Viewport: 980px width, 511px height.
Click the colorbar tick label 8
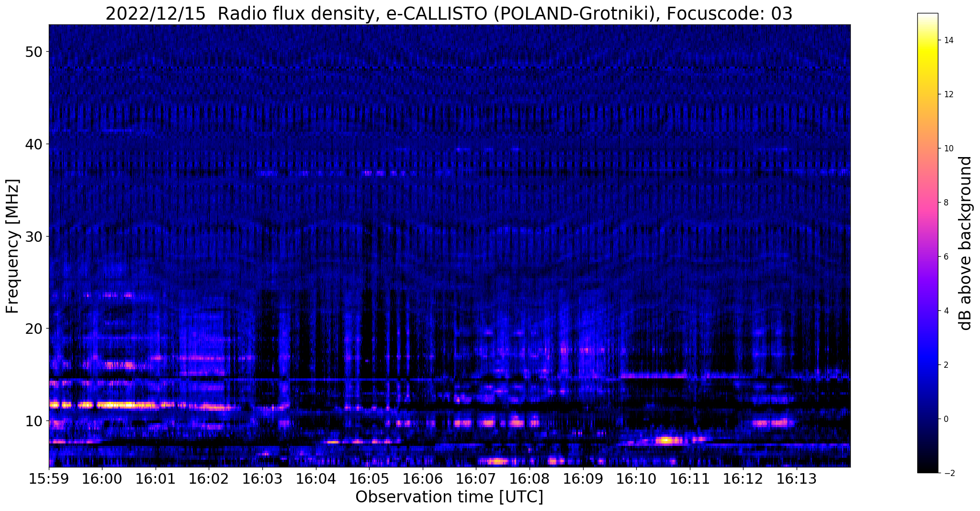[946, 203]
